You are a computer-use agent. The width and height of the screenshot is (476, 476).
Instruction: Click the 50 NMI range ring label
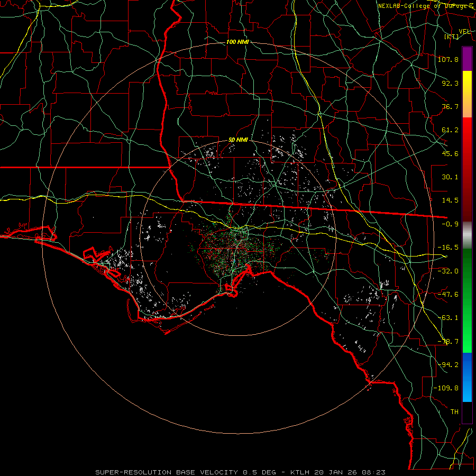click(x=238, y=140)
